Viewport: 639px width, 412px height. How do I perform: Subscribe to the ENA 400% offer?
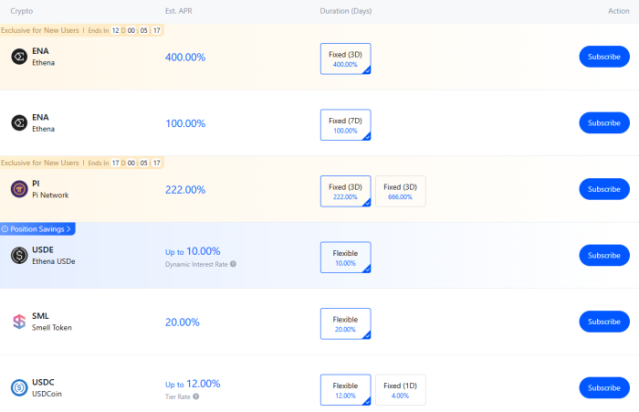pyautogui.click(x=604, y=57)
